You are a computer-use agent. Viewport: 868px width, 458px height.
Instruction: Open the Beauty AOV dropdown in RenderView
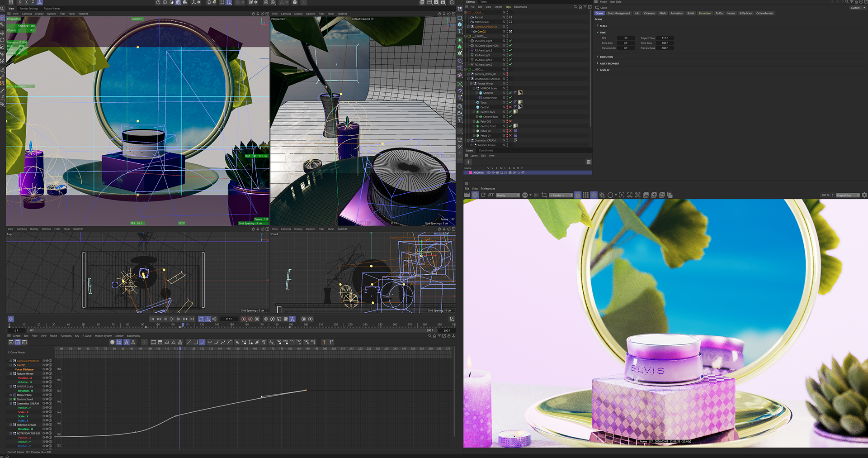click(508, 195)
